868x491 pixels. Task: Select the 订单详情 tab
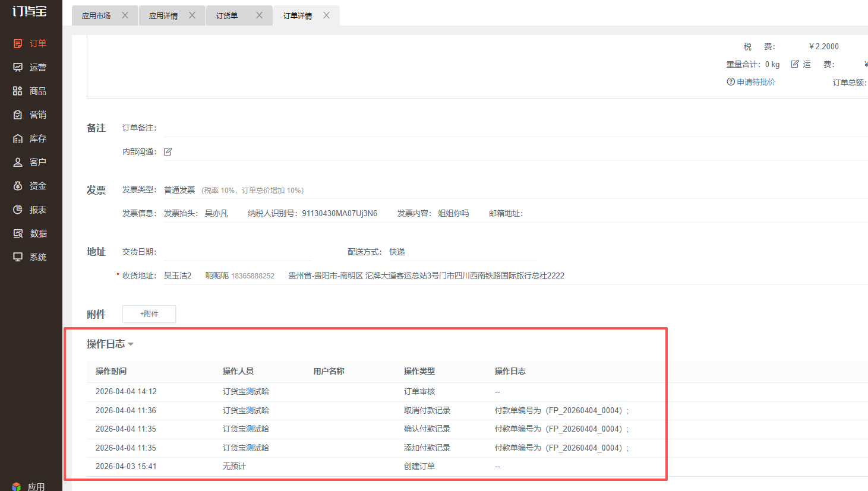(x=298, y=16)
